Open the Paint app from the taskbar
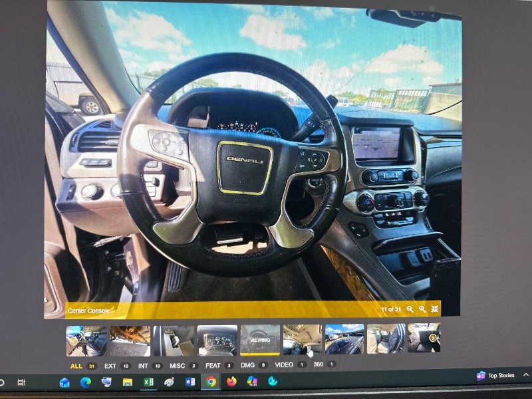Viewport: 532px width, 399px height. point(169,382)
